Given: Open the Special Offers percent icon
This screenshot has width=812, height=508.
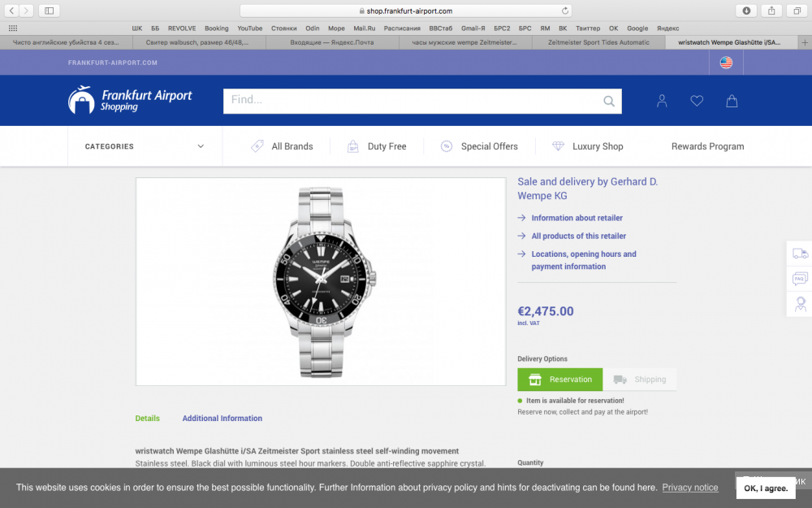Looking at the screenshot, I should click(446, 146).
